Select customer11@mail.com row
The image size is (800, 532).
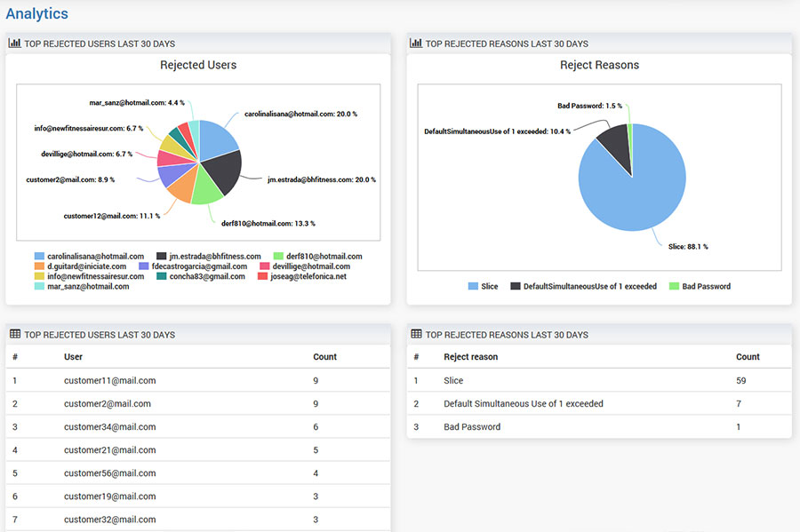pos(109,380)
